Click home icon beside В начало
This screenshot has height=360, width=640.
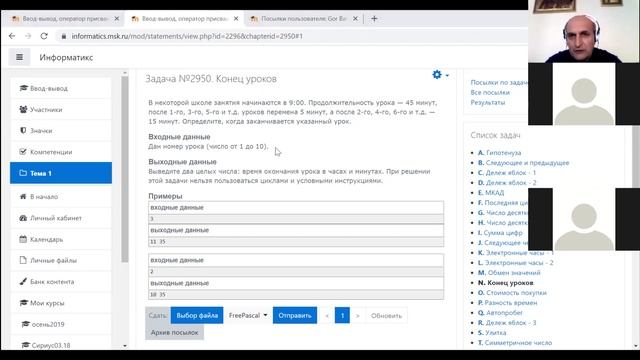coord(23,197)
